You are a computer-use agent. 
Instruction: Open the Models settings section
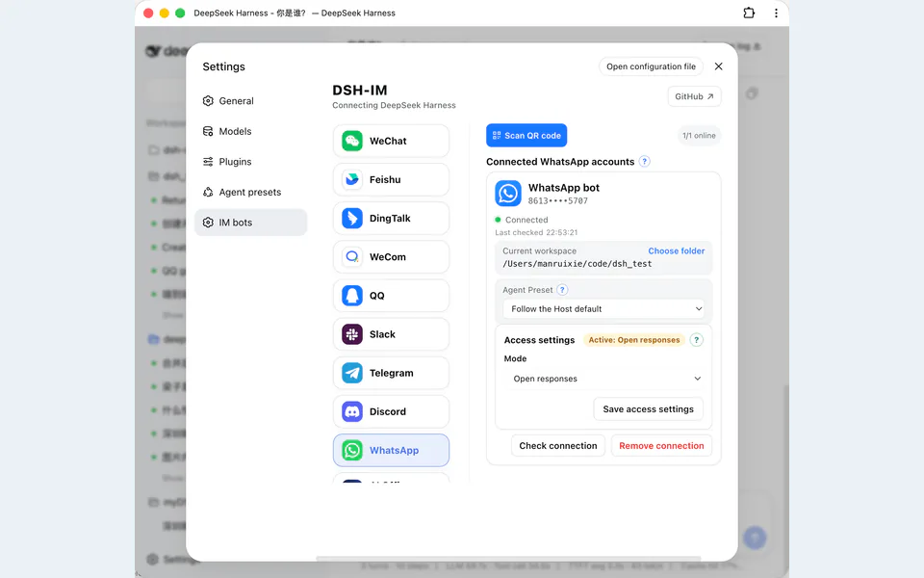pyautogui.click(x=250, y=131)
